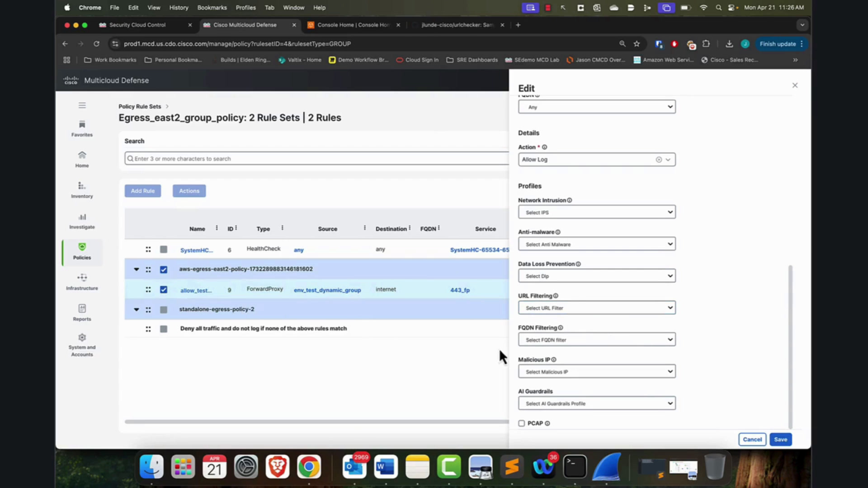Click the Save button

point(780,439)
